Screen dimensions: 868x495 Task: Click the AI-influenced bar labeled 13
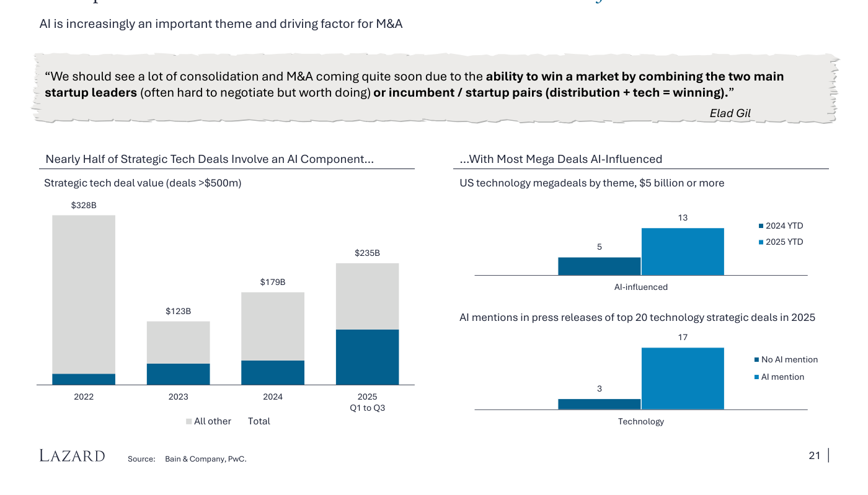(x=683, y=252)
